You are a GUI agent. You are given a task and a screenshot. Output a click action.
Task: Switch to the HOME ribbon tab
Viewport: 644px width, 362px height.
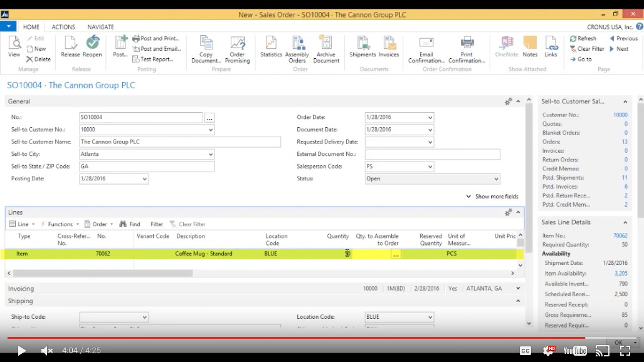[31, 27]
